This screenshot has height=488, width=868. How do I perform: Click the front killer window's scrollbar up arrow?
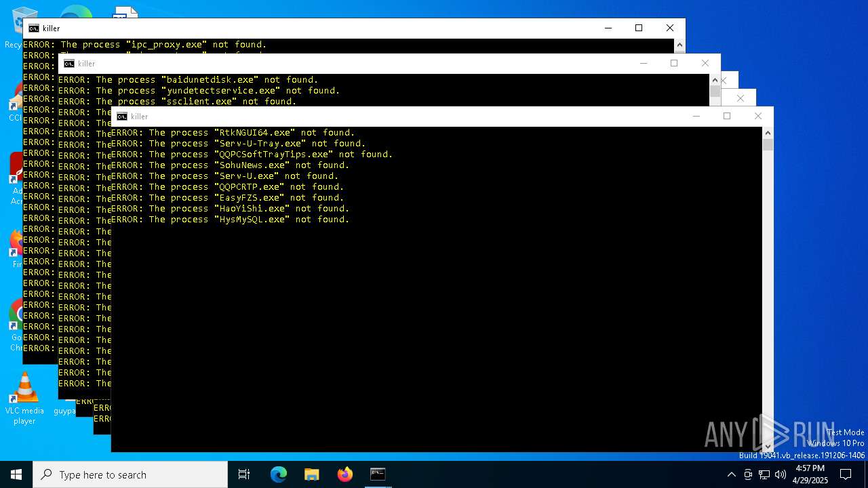[768, 132]
